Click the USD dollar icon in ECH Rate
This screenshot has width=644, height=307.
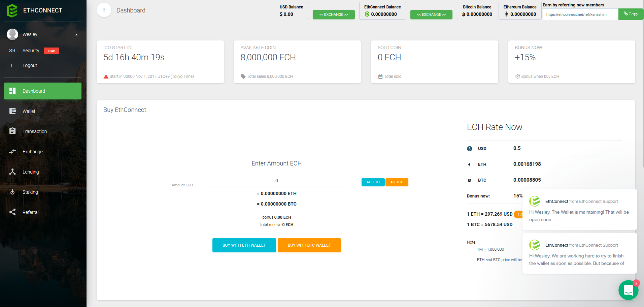click(470, 149)
